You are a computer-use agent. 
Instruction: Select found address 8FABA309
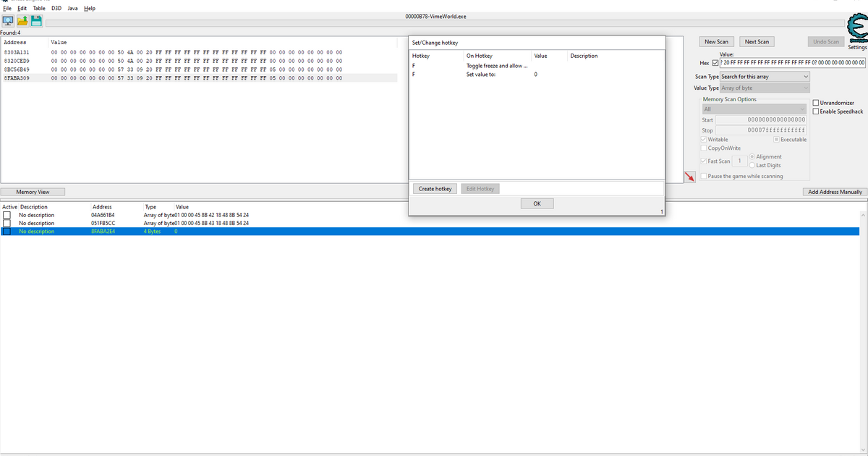click(x=17, y=77)
